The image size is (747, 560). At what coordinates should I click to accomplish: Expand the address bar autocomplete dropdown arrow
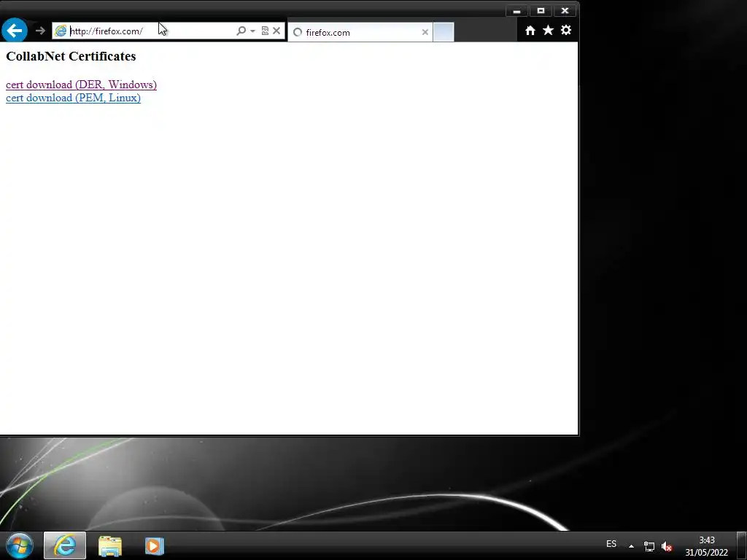pos(252,31)
